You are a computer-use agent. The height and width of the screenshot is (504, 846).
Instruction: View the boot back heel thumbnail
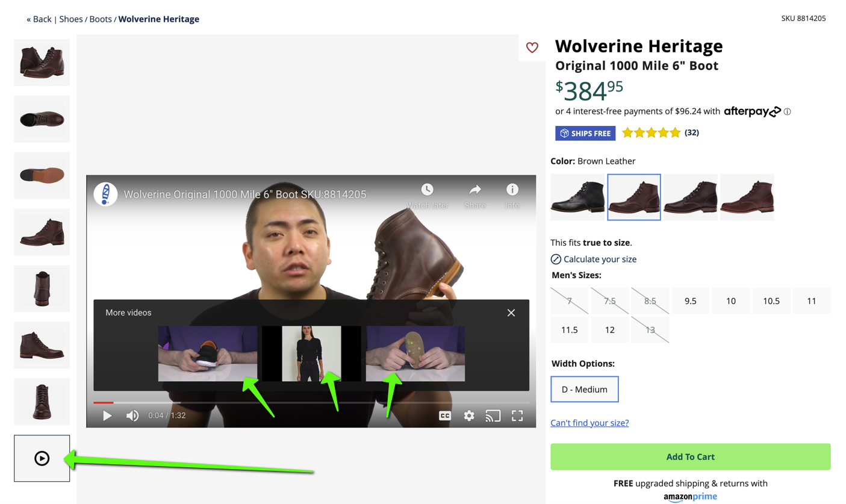coord(42,289)
